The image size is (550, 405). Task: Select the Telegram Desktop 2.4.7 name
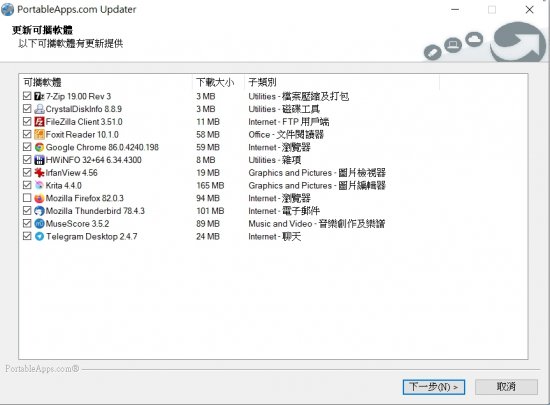[91, 236]
